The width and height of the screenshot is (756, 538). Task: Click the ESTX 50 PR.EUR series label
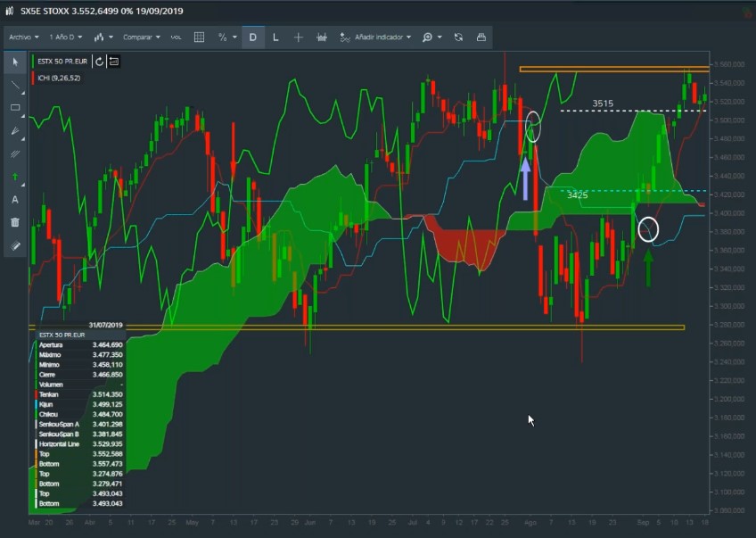[x=62, y=62]
